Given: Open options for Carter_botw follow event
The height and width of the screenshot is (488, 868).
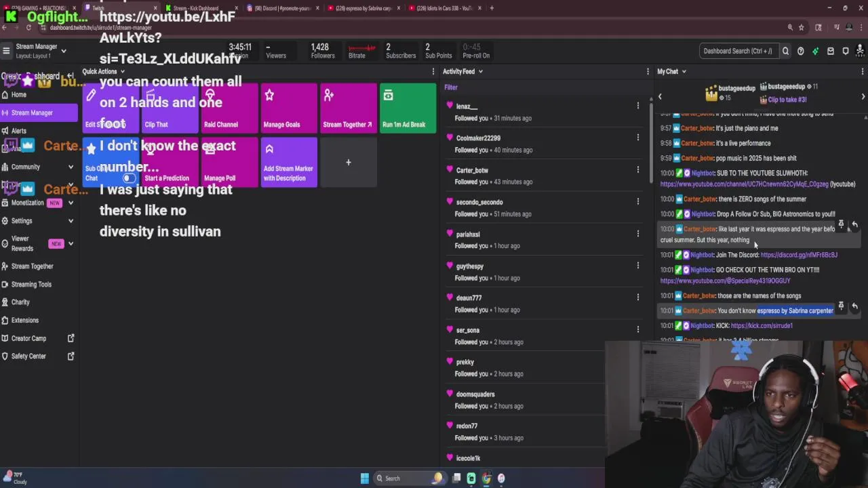Looking at the screenshot, I should point(637,169).
